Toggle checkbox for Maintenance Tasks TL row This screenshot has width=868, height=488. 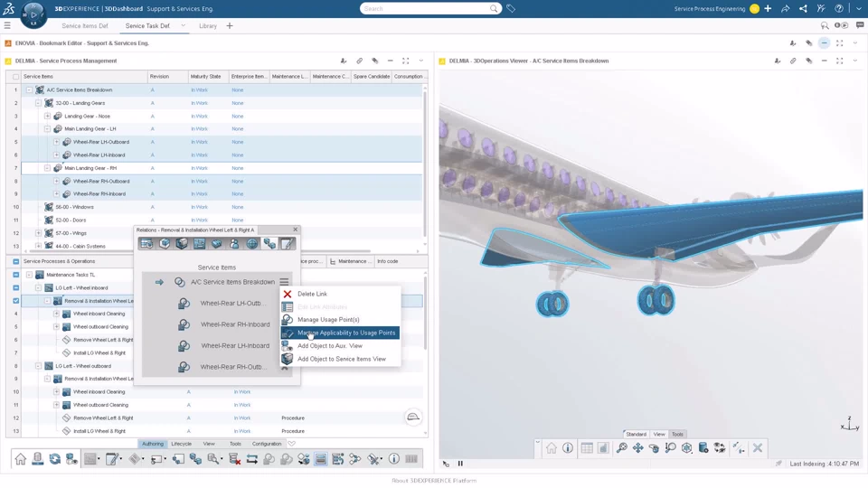15,275
